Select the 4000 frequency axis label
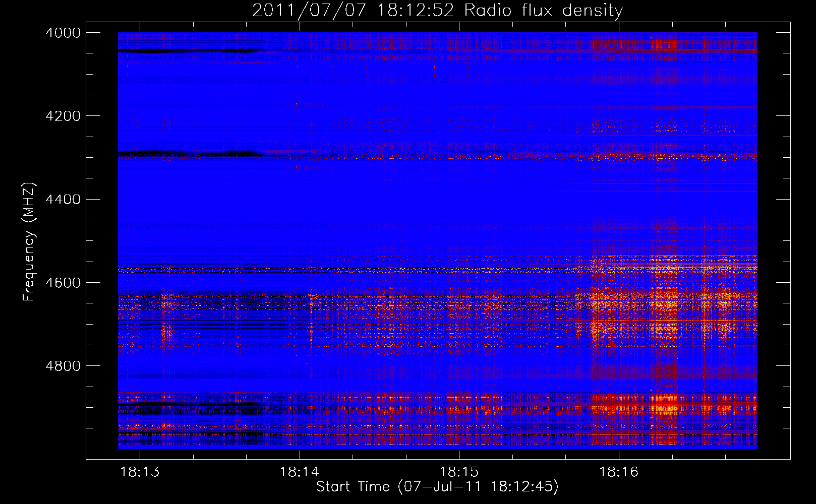The width and height of the screenshot is (816, 504). [x=63, y=33]
